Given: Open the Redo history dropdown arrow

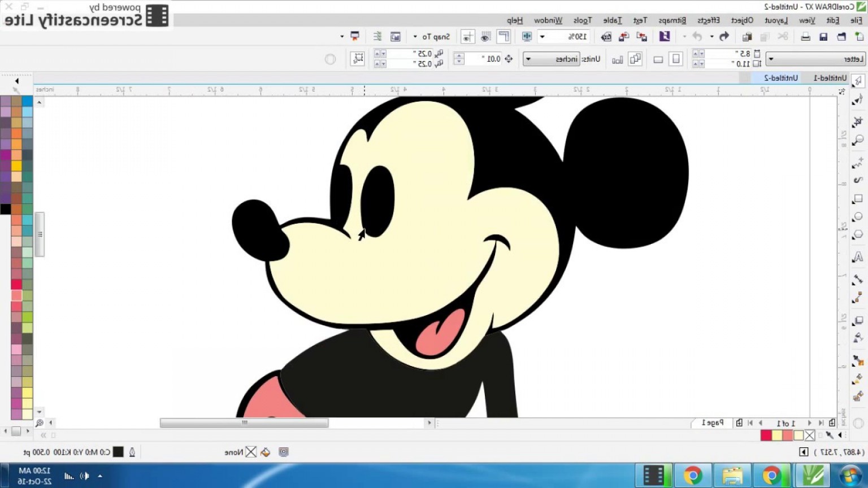Looking at the screenshot, I should pyautogui.click(x=684, y=37).
